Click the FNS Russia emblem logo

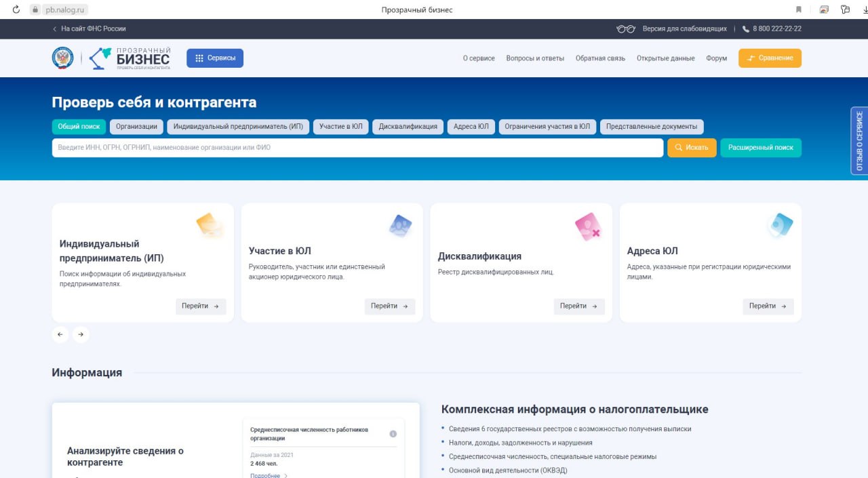pyautogui.click(x=62, y=58)
